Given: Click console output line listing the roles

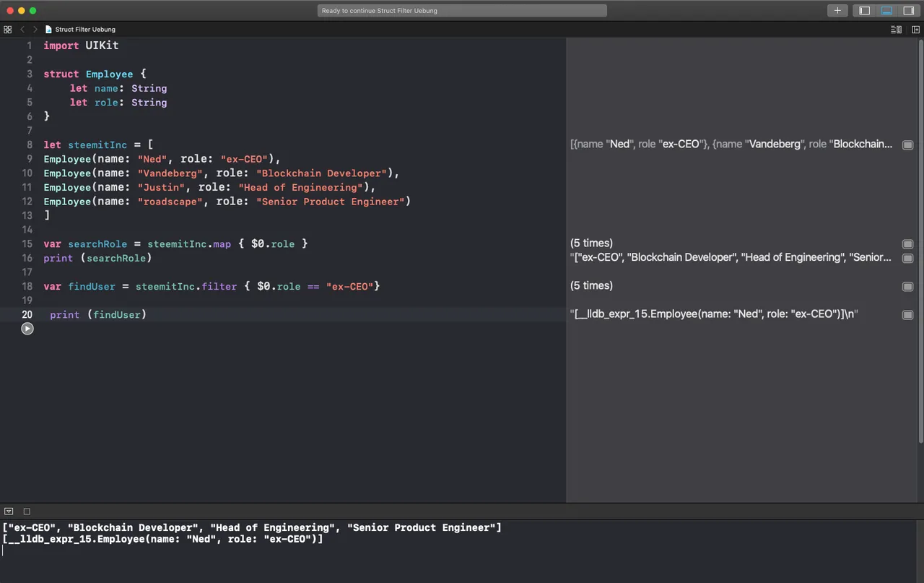Looking at the screenshot, I should [251, 528].
